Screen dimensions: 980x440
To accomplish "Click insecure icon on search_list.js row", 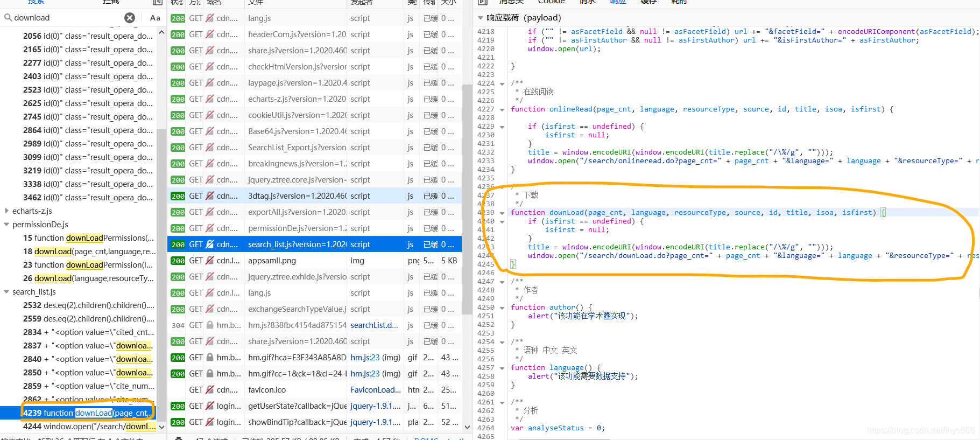I will (210, 245).
